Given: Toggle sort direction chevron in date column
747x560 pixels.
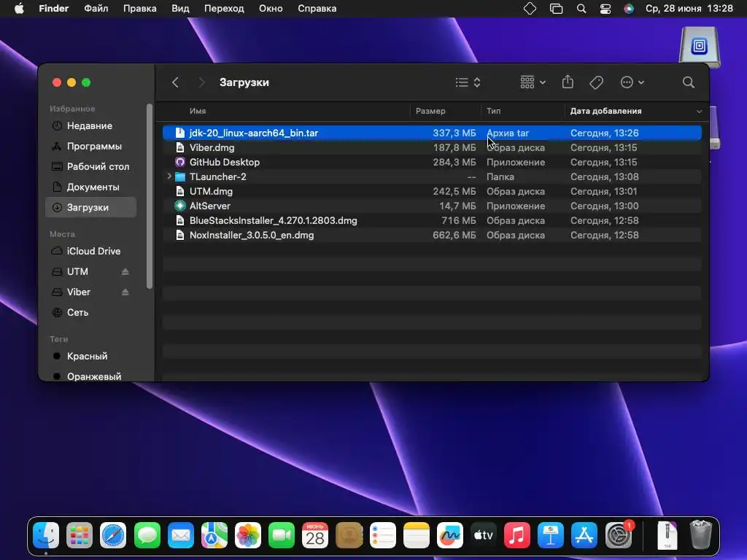Looking at the screenshot, I should coord(699,112).
